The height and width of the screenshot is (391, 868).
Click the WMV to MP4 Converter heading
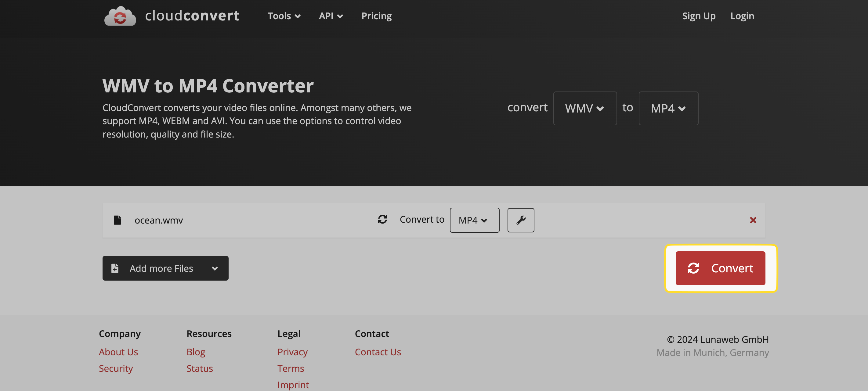(x=208, y=85)
